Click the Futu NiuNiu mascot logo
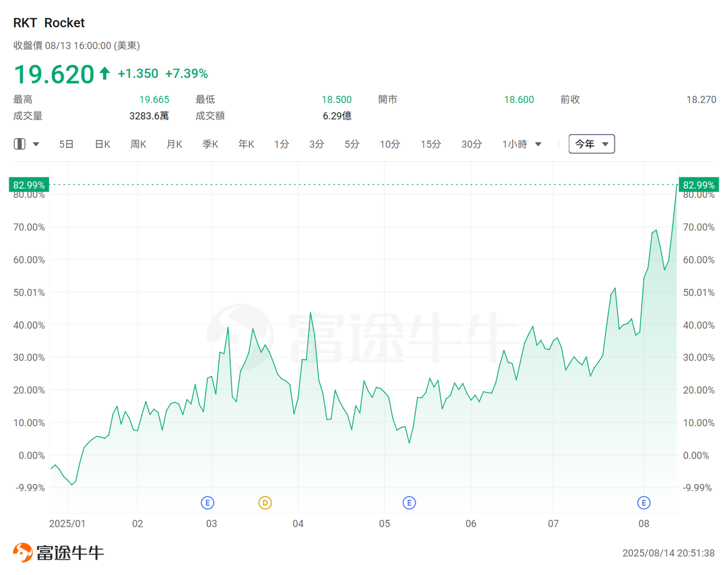Screen dimensions: 728x575 (x=24, y=551)
